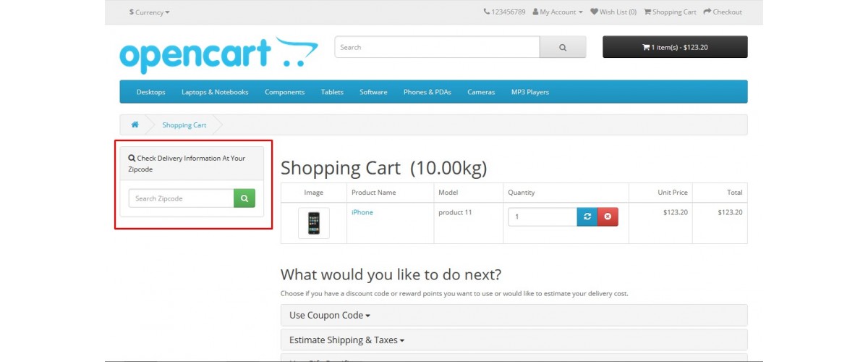Image resolution: width=868 pixels, height=362 pixels.
Task: Select Phones & PDAs category
Action: pyautogui.click(x=427, y=92)
